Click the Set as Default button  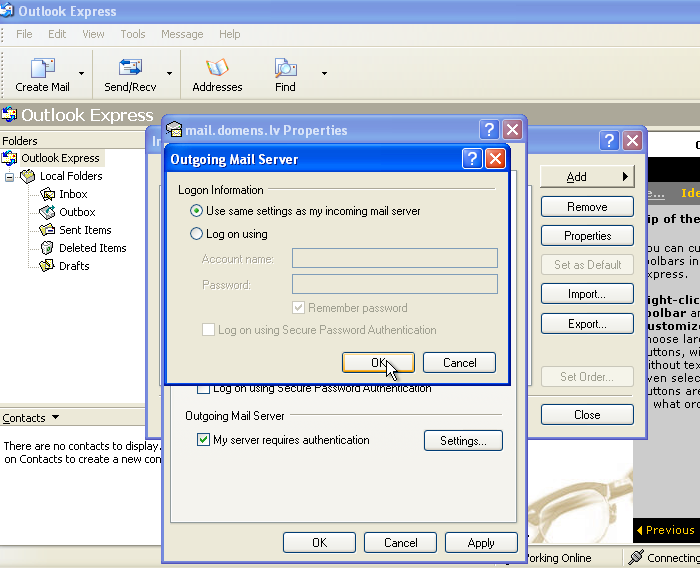587,265
